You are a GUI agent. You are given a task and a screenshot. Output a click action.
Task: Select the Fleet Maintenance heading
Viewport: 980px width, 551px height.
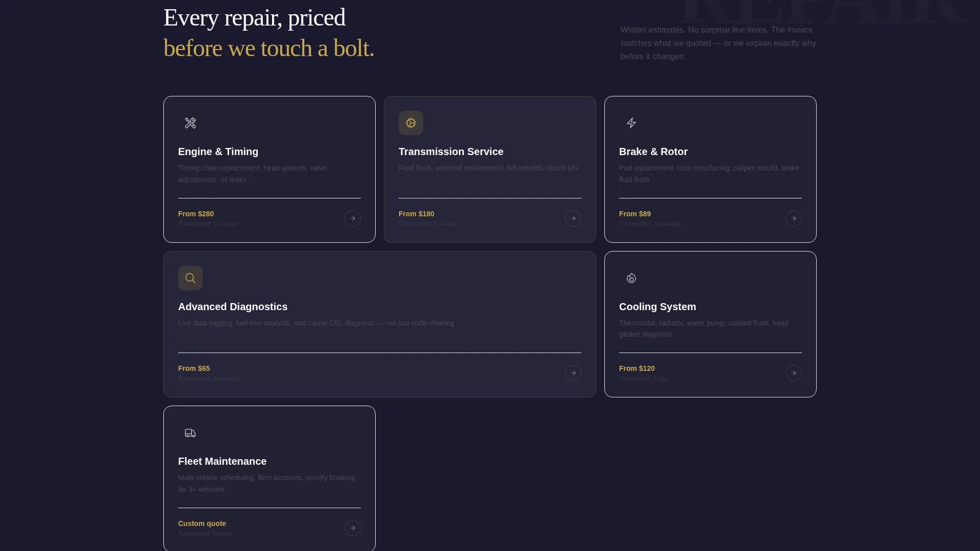(x=222, y=461)
